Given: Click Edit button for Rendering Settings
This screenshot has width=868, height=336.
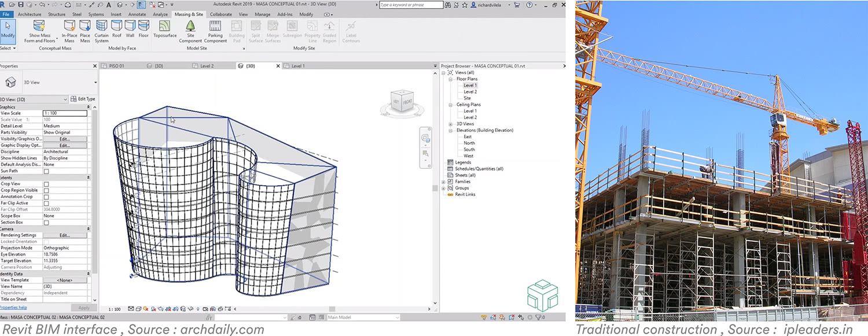Looking at the screenshot, I should (64, 235).
